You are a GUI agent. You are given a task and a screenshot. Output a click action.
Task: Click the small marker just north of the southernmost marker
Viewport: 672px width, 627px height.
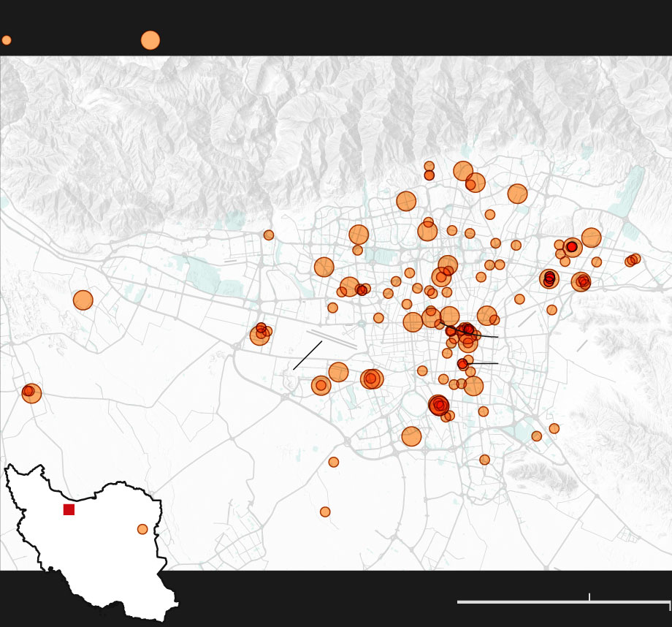point(334,462)
